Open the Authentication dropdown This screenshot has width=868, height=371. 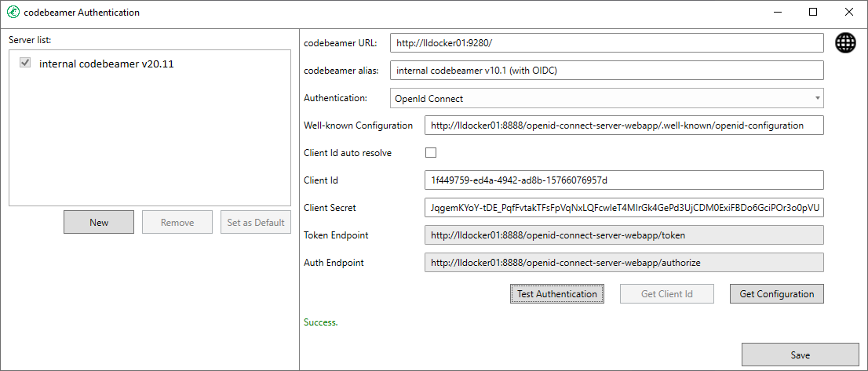point(607,98)
